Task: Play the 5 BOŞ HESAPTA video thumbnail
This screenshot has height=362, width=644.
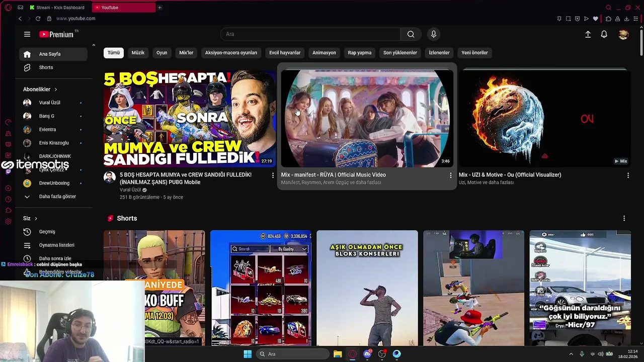Action: [x=190, y=119]
